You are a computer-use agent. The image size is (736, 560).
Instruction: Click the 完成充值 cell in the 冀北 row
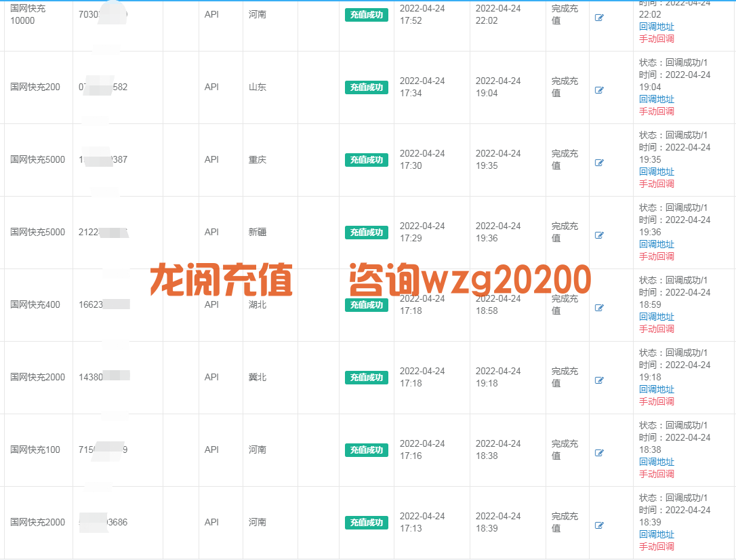[x=565, y=377]
